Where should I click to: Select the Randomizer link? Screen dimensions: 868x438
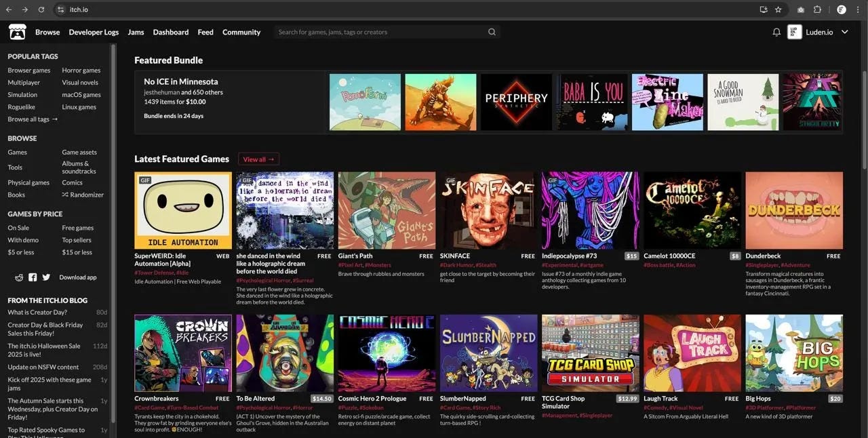pyautogui.click(x=83, y=195)
